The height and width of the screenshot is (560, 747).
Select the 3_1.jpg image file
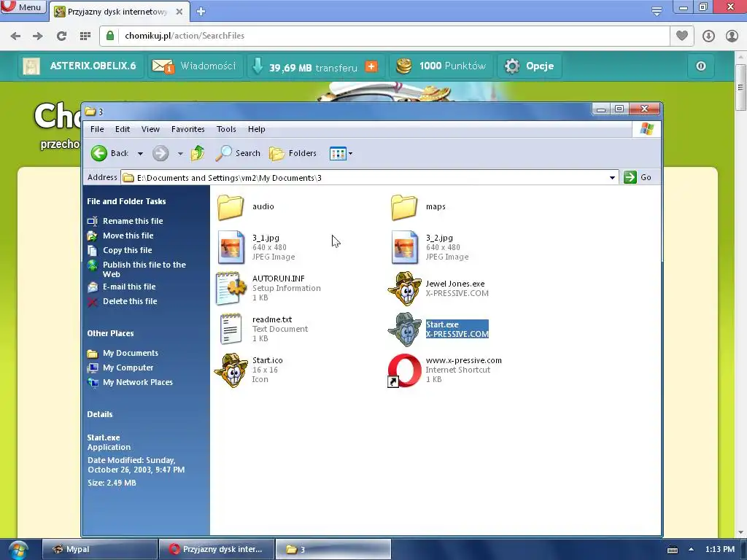coord(231,247)
